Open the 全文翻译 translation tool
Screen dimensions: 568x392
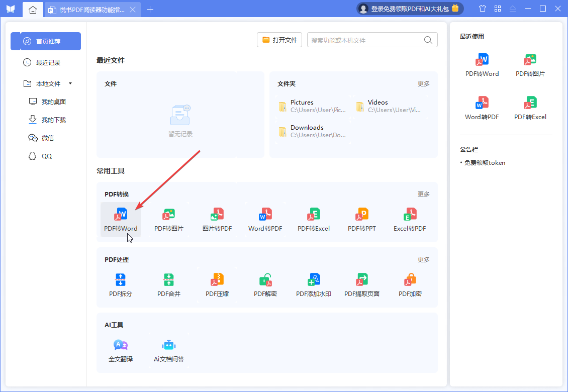click(120, 350)
